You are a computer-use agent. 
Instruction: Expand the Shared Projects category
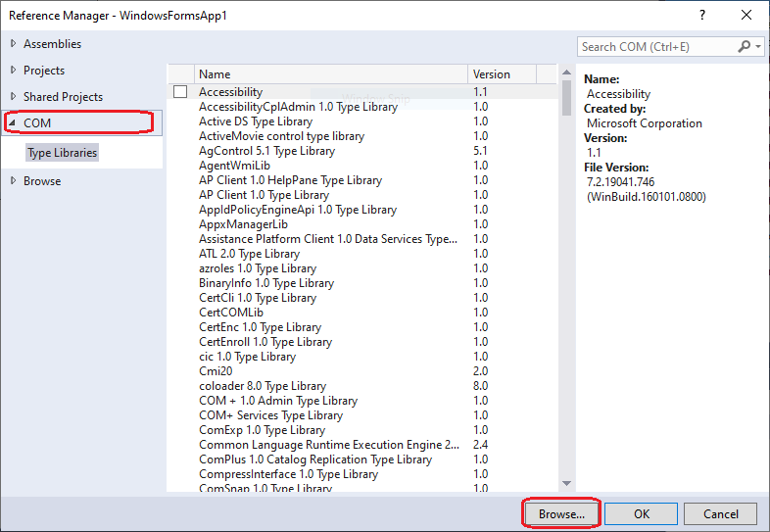14,97
